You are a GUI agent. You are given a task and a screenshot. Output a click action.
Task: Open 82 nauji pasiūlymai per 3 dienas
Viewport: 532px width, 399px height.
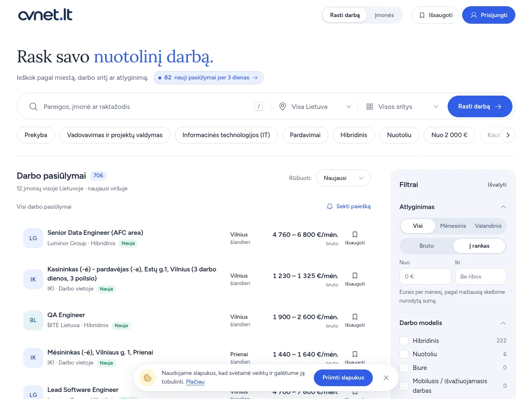point(208,78)
